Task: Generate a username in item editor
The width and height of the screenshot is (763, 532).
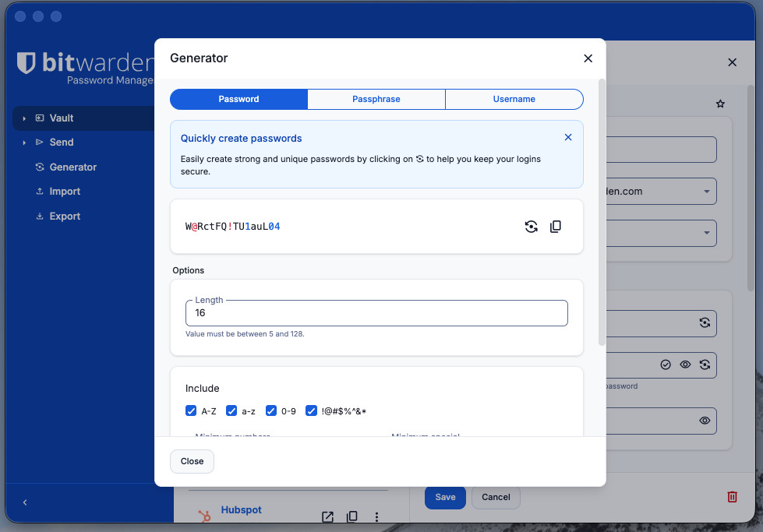Action: (704, 323)
